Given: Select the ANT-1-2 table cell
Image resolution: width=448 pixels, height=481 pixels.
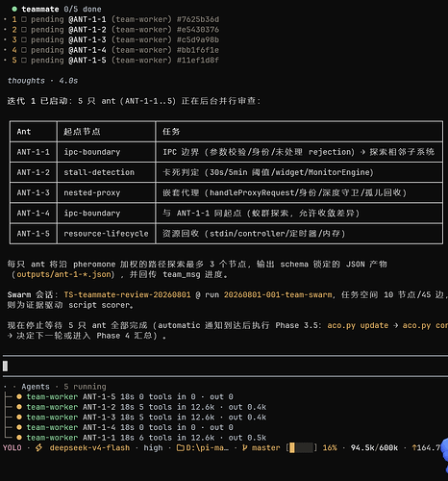Looking at the screenshot, I should pos(34,172).
